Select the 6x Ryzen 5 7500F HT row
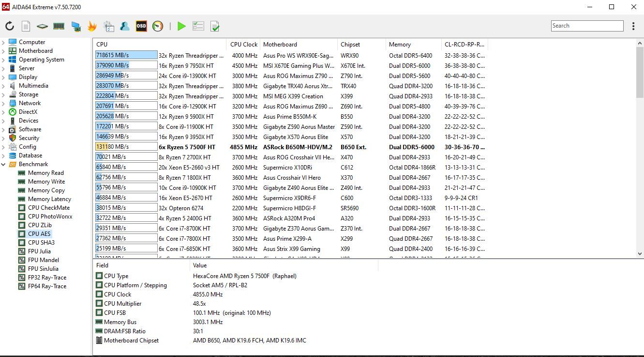This screenshot has width=644, height=357. click(291, 147)
